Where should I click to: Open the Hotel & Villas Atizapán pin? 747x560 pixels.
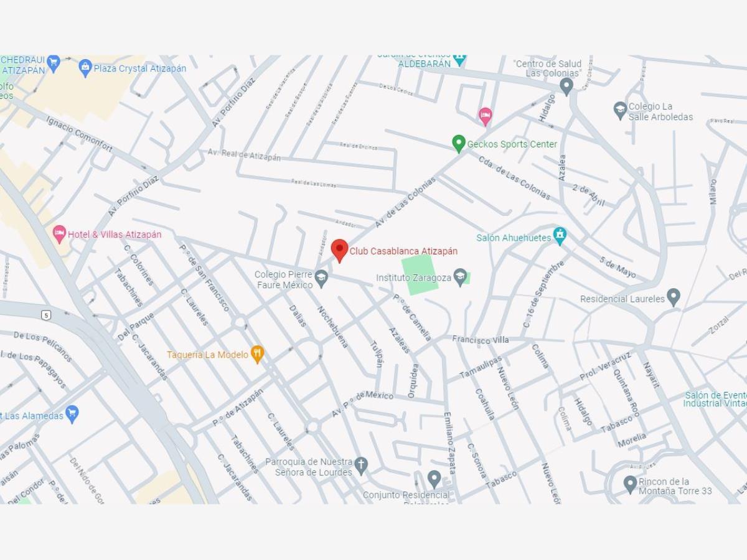pos(59,234)
